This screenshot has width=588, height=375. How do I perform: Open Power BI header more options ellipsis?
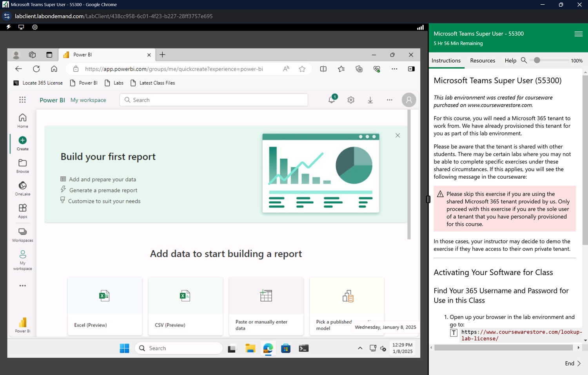(x=389, y=100)
